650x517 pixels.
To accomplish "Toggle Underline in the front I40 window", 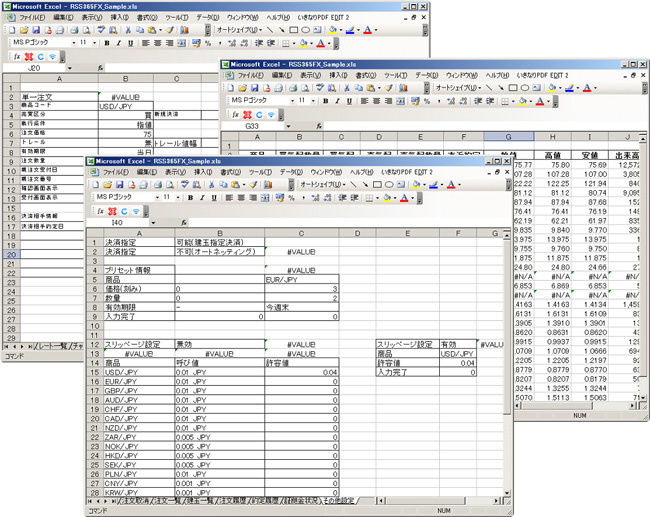I will point(214,198).
